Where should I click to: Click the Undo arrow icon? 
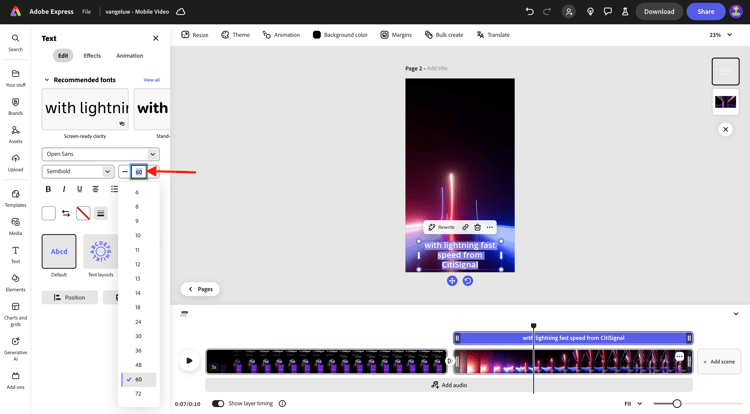point(529,11)
